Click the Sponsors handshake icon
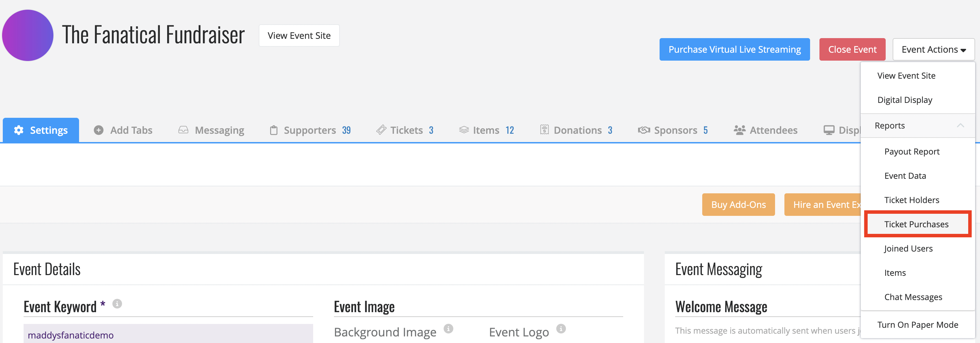 point(644,130)
